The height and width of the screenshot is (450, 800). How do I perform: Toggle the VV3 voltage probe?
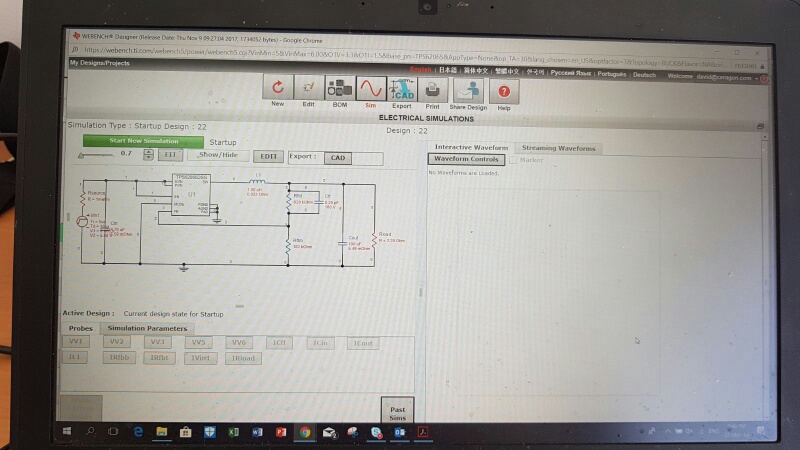click(158, 342)
